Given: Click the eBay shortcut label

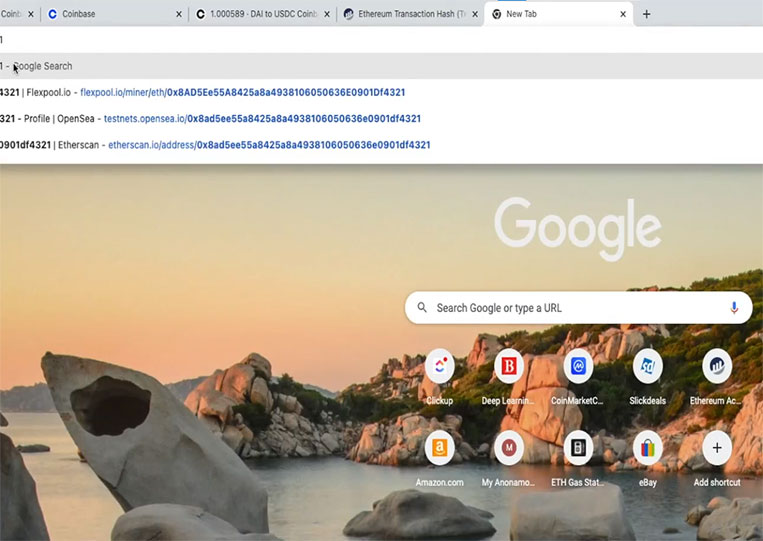Looking at the screenshot, I should click(648, 483).
